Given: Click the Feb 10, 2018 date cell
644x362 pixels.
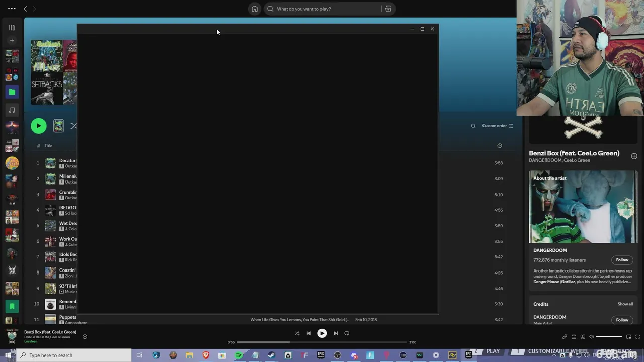Looking at the screenshot, I should point(366,320).
